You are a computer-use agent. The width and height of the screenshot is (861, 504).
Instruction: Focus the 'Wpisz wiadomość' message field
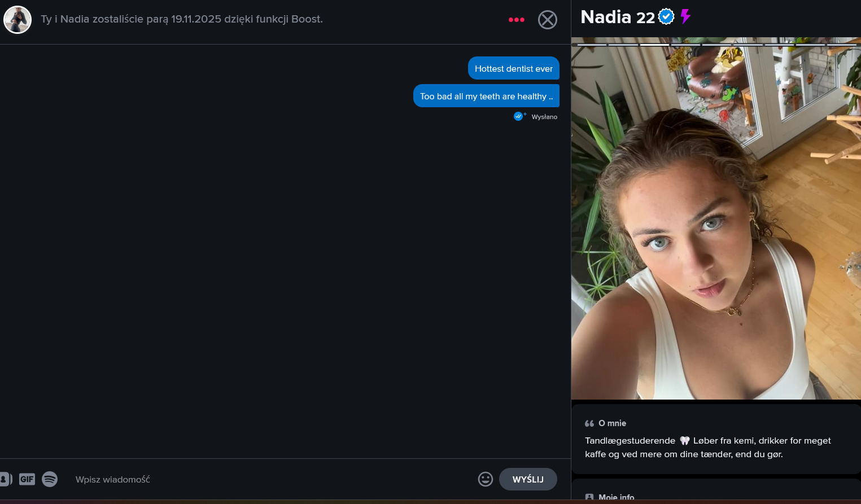tap(271, 479)
